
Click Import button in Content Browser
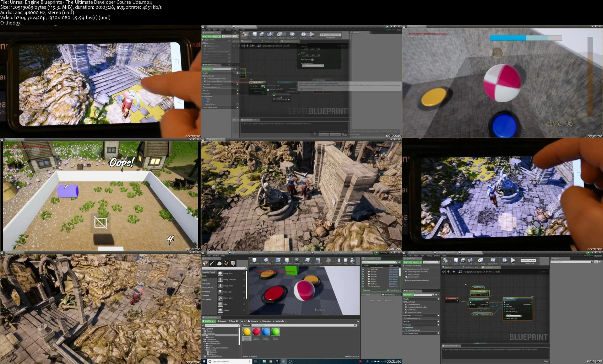point(222,321)
